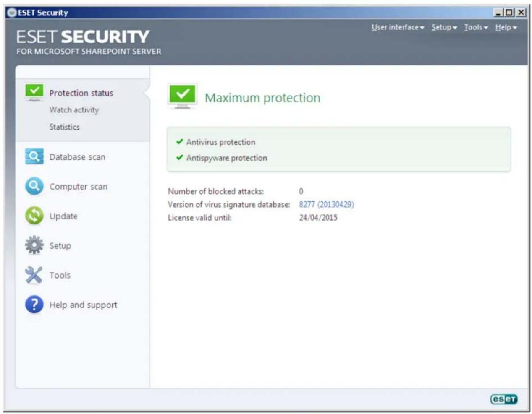532x414 pixels.
Task: Click the Maximum protection heading
Action: click(262, 98)
